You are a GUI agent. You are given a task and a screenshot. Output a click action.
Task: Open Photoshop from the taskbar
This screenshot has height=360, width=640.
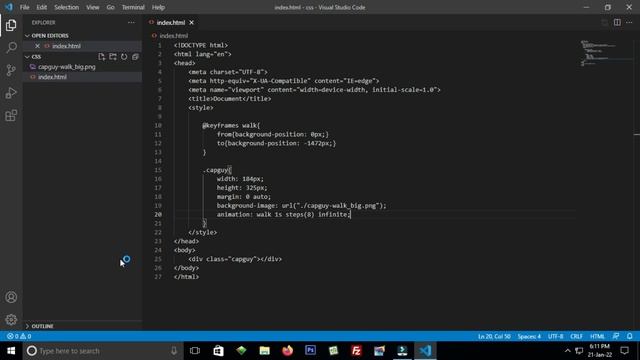click(310, 351)
